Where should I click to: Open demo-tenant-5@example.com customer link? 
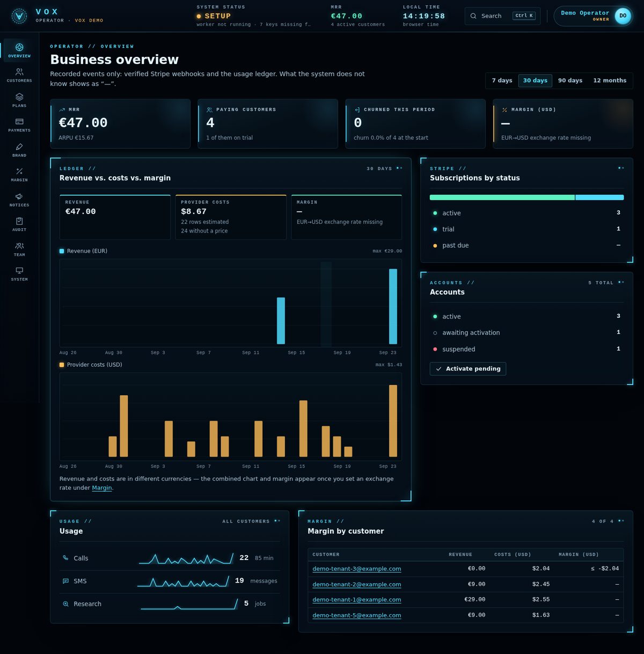(357, 615)
